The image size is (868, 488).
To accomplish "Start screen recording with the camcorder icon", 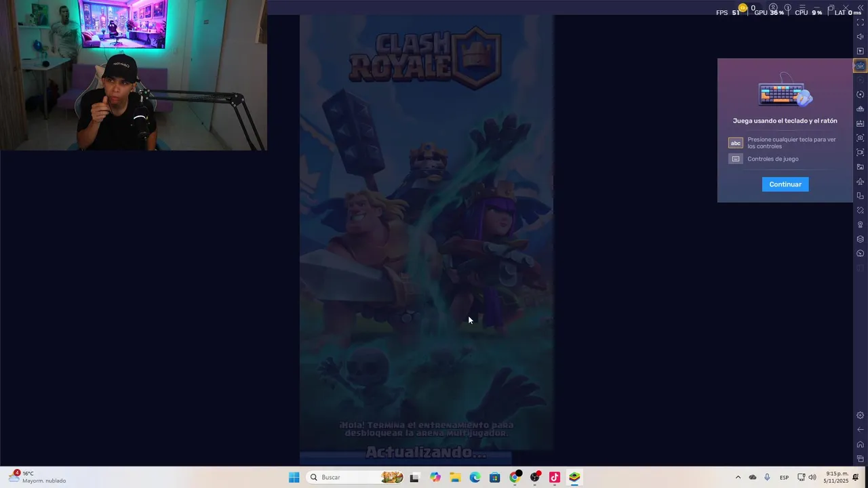I will 860,152.
